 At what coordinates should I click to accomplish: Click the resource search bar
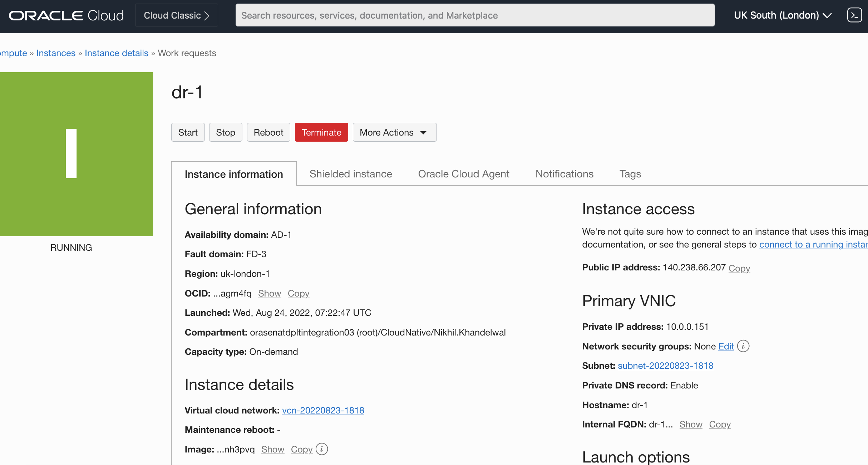coord(475,15)
